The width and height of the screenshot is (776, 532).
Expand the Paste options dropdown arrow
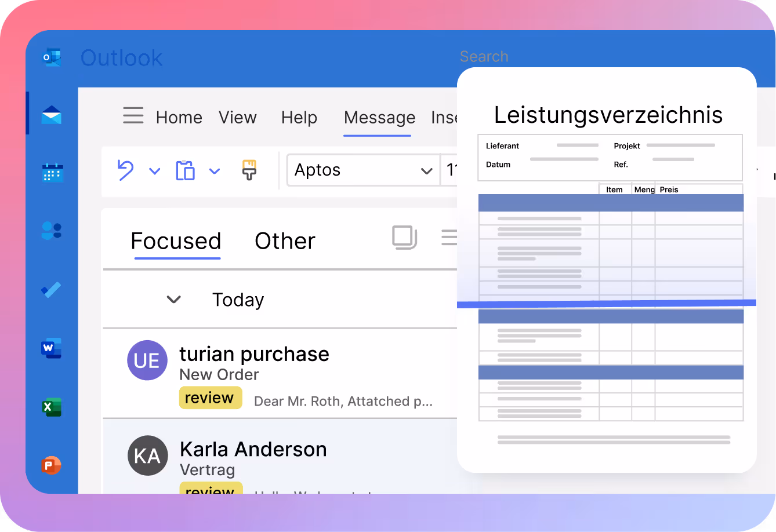coord(215,171)
